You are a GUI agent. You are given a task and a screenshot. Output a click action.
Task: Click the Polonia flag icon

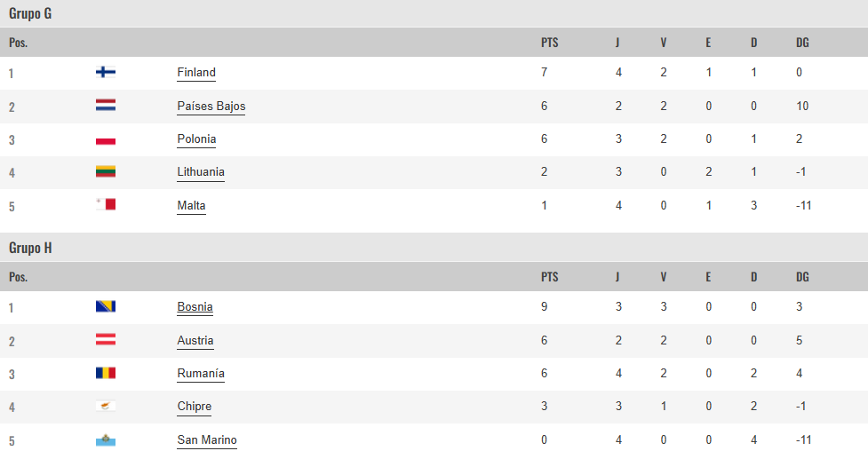[106, 138]
